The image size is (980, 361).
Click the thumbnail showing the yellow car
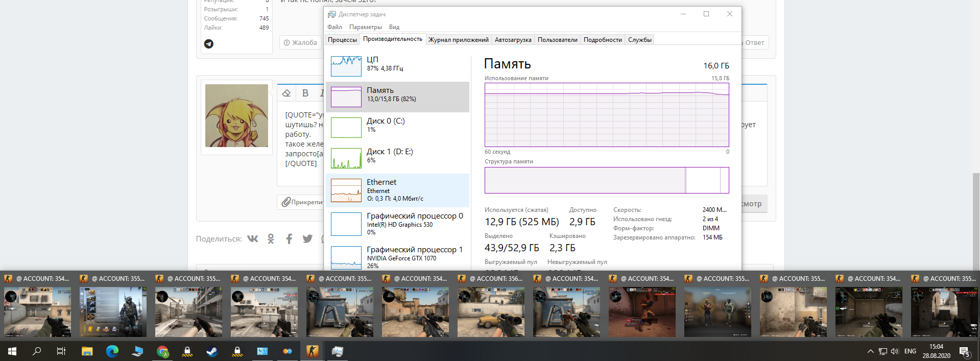point(491,312)
